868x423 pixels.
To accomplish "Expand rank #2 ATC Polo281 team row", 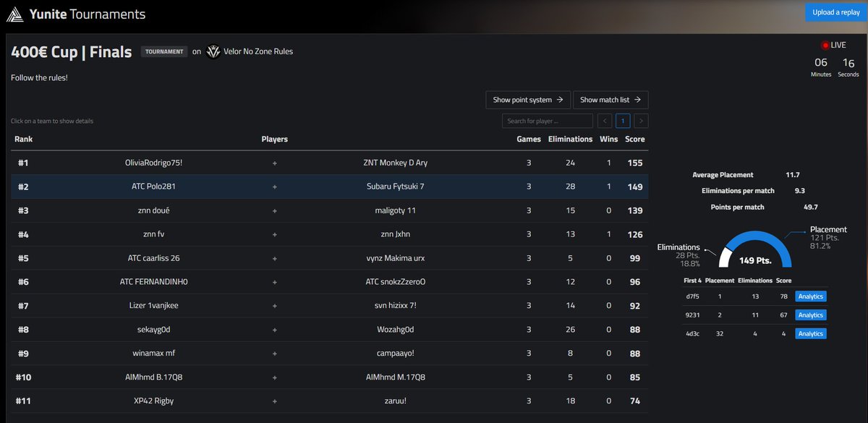I will [x=330, y=187].
